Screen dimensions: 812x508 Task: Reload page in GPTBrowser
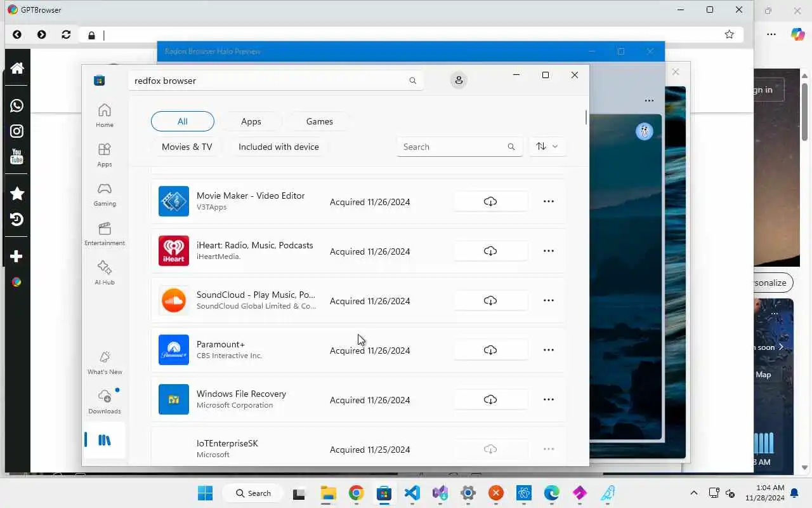[66, 35]
